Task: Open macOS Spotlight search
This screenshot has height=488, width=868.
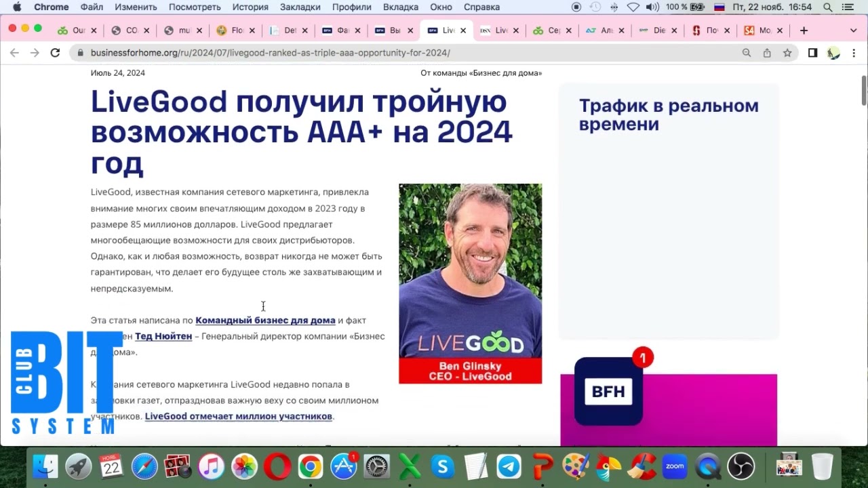Action: coord(828,7)
